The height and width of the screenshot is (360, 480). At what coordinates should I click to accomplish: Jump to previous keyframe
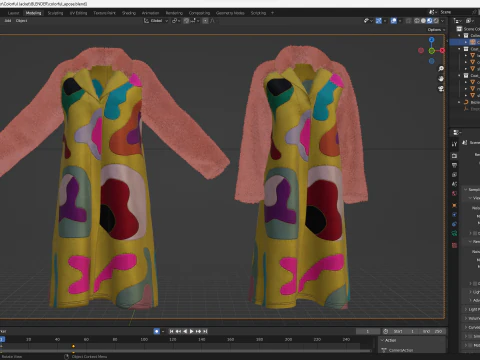coord(178,331)
